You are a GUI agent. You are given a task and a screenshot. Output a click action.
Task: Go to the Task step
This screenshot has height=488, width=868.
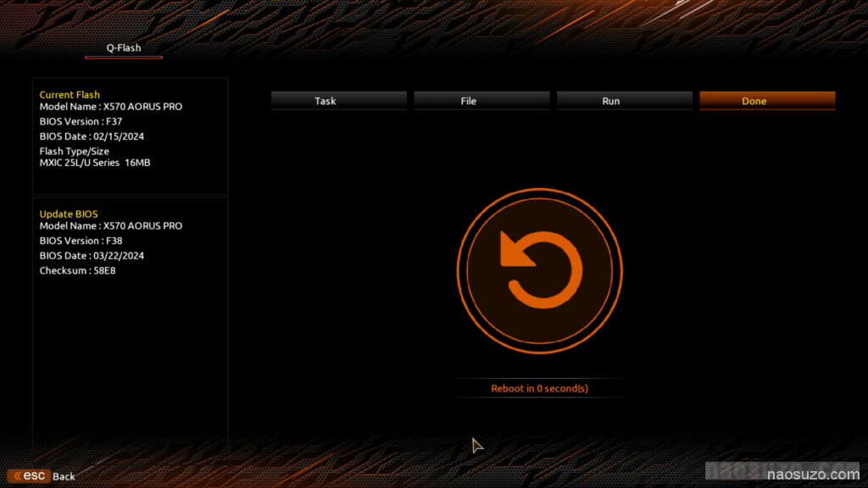point(325,101)
